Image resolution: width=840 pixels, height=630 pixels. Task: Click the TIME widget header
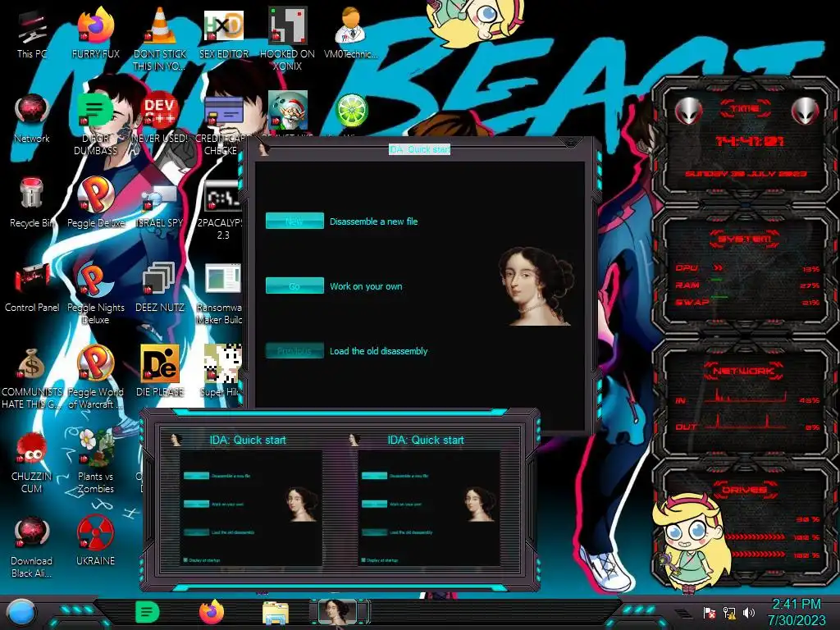[745, 109]
